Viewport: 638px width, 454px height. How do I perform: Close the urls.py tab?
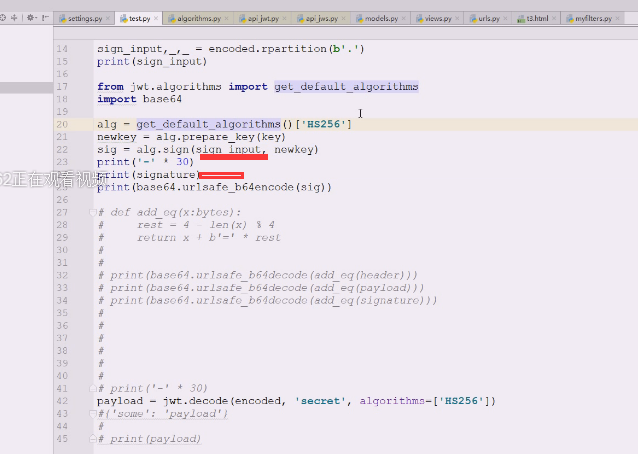[x=505, y=18]
